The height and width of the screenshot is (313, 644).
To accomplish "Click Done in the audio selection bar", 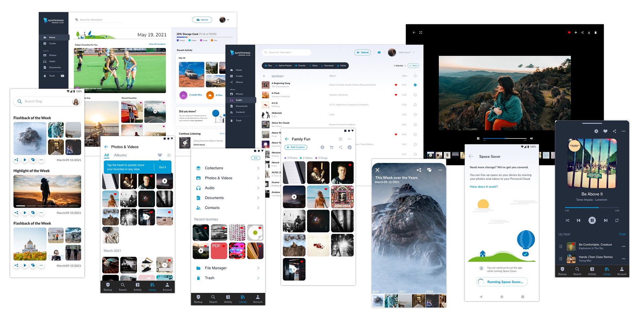I will point(413,66).
